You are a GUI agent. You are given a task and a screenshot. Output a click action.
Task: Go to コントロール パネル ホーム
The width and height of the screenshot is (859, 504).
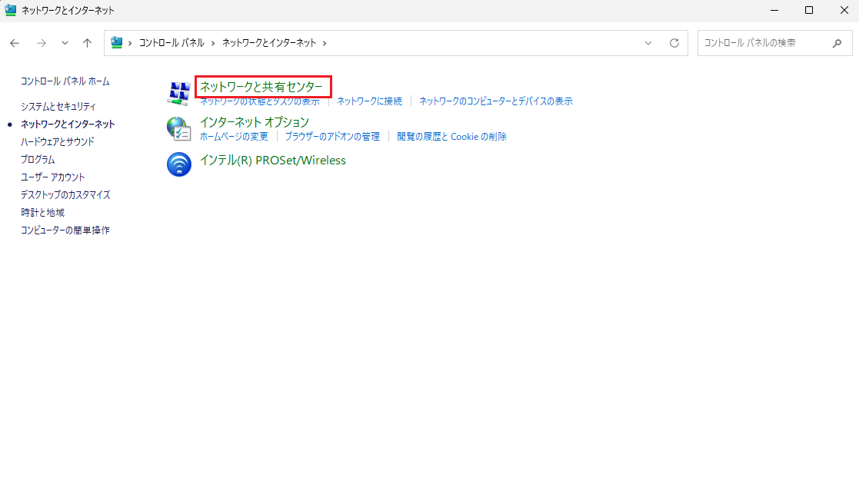[x=65, y=81]
